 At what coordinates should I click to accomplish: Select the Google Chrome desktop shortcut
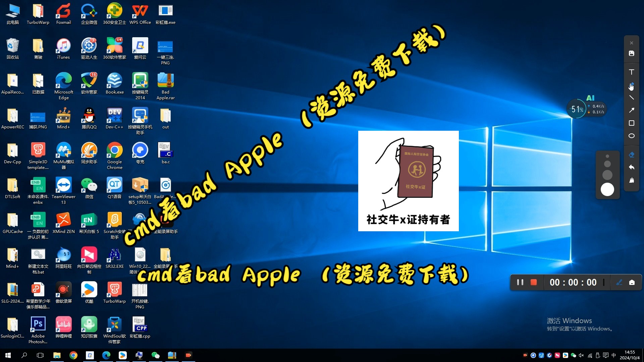click(114, 156)
